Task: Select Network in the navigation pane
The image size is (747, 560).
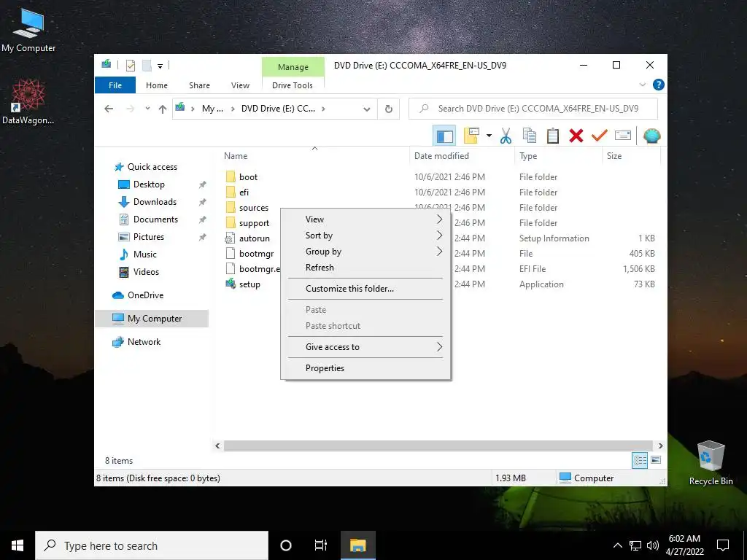Action: [144, 342]
